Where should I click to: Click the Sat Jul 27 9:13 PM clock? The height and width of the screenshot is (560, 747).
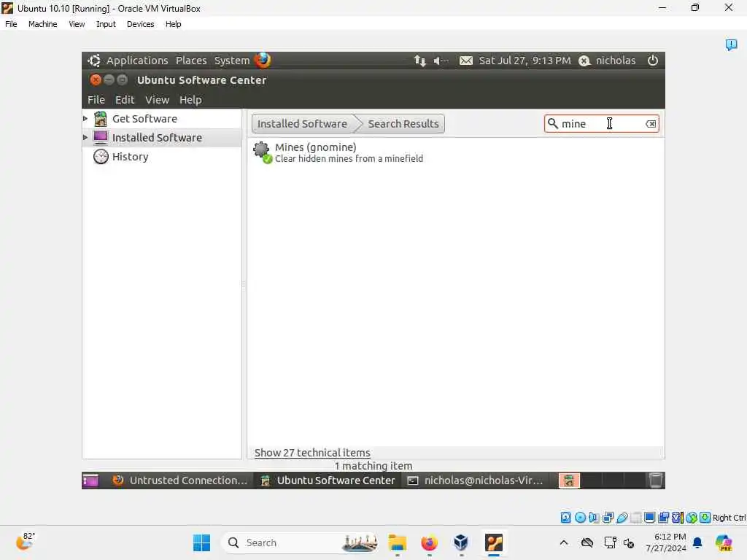click(x=525, y=61)
